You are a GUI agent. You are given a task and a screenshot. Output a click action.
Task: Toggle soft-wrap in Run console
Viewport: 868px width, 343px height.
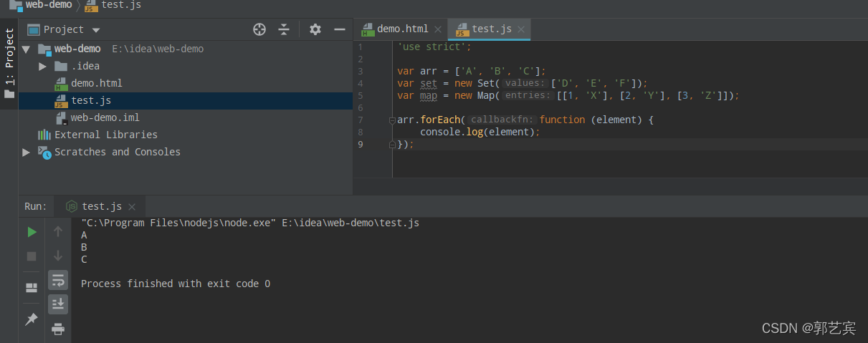pyautogui.click(x=58, y=280)
